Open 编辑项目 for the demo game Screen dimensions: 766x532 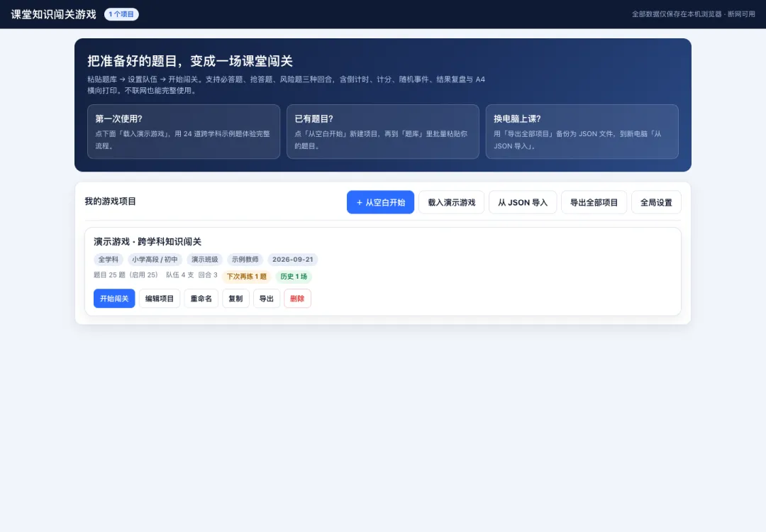click(160, 299)
